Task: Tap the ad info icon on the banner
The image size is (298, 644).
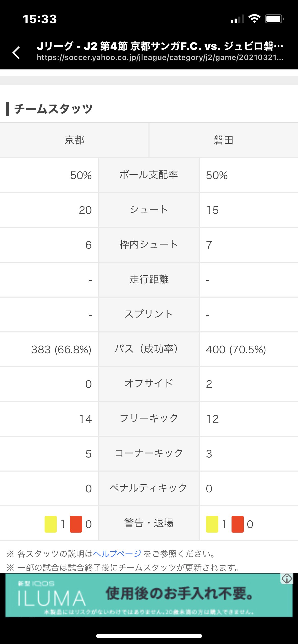Action: click(287, 579)
